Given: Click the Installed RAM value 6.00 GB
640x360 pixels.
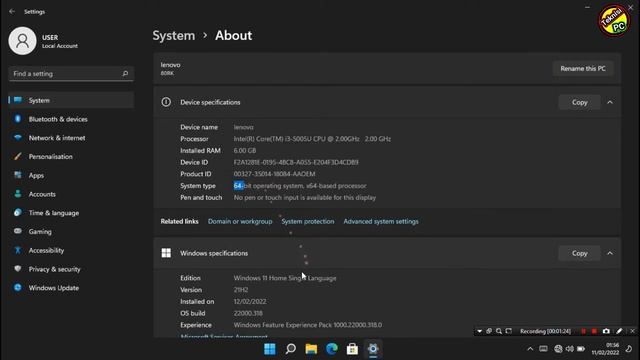Looking at the screenshot, I should [245, 151].
